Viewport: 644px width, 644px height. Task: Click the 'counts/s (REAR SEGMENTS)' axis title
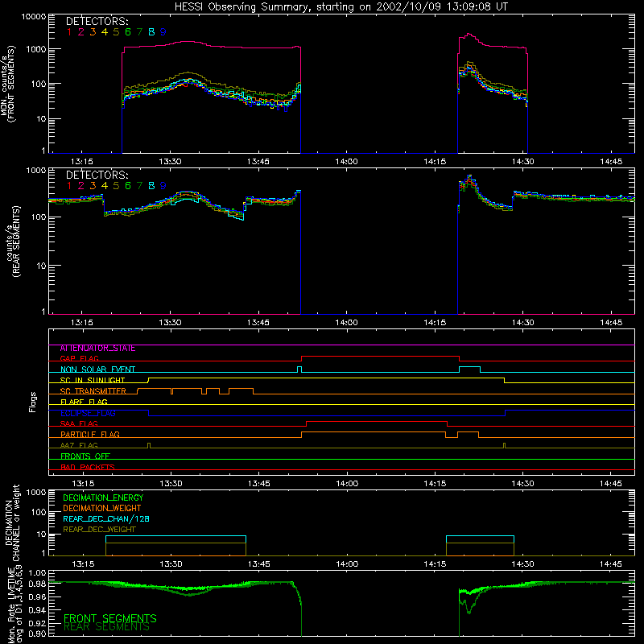click(12, 242)
